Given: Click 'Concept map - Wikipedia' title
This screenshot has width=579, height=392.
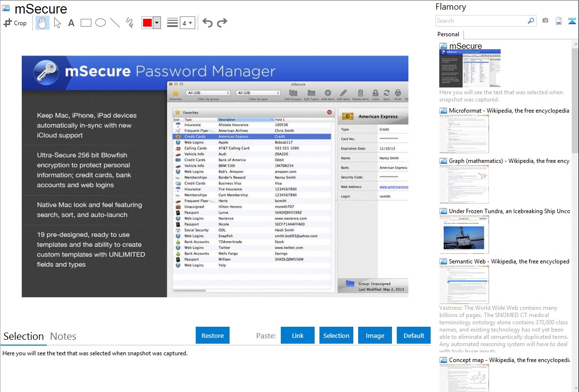Looking at the screenshot, I should coord(509,360).
